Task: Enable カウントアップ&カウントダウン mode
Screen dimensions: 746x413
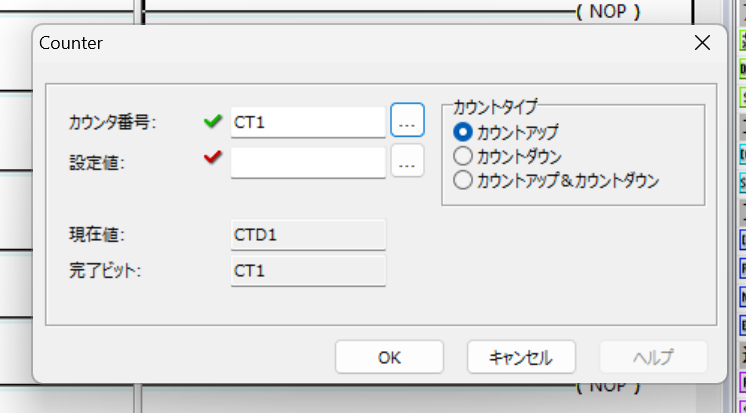Action: coord(556,181)
